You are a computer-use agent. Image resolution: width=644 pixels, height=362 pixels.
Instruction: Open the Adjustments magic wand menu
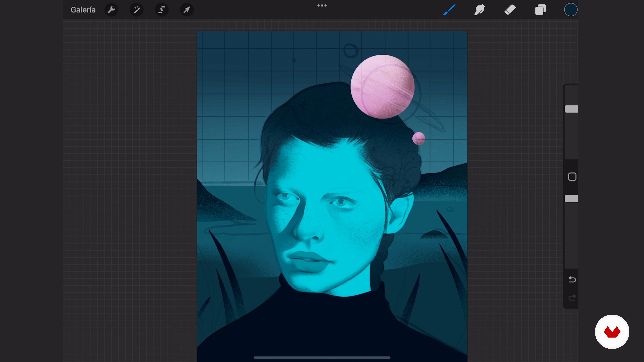(x=137, y=10)
